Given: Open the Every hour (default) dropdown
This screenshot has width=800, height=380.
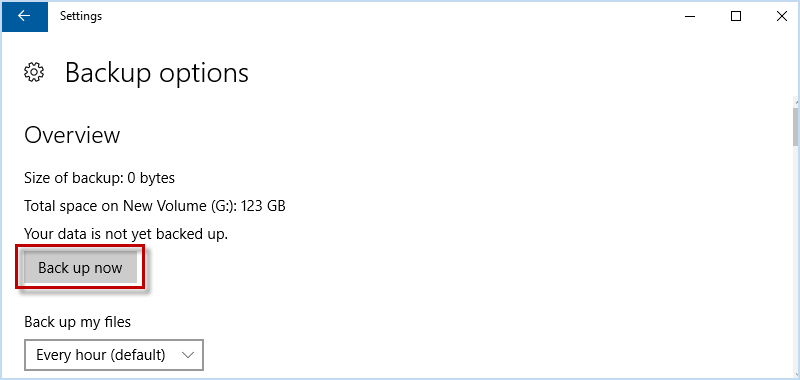Looking at the screenshot, I should 114,354.
